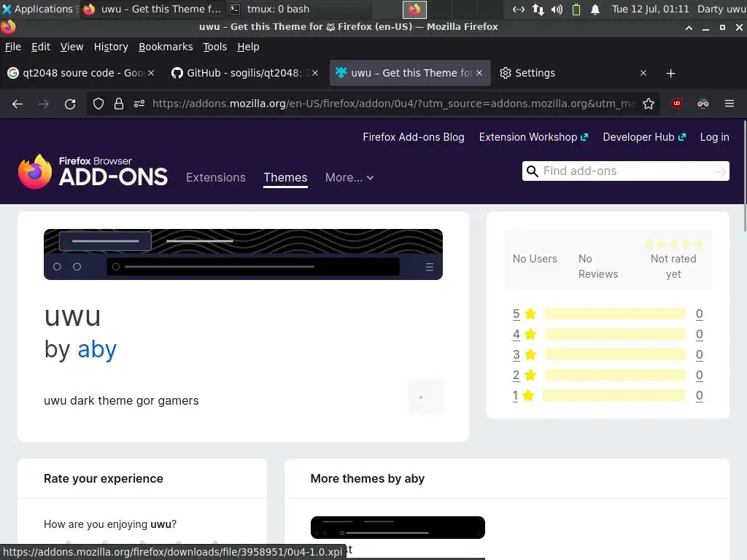Viewport: 747px width, 560px height.
Task: Focus the Find add-ons search field
Action: [x=627, y=171]
